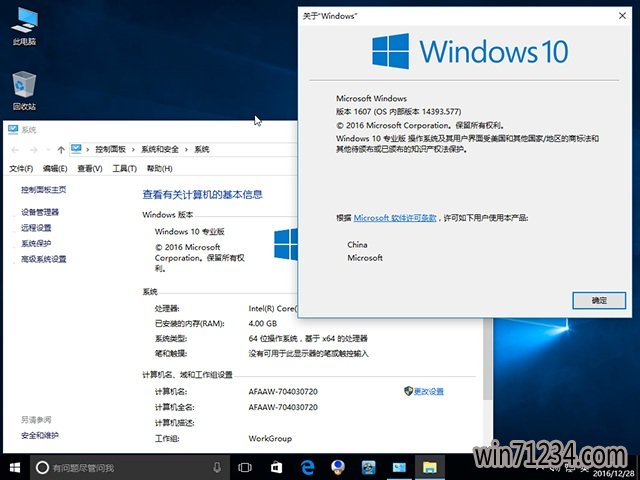Go back in the System window

(15, 150)
